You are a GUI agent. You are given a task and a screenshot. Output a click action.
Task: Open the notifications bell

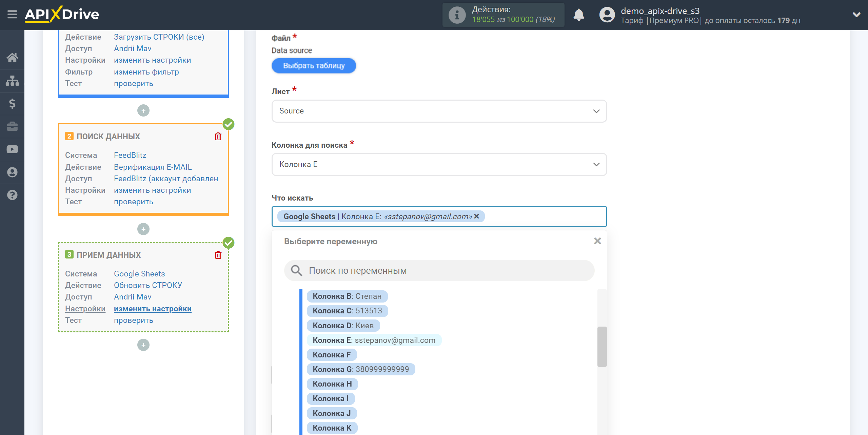point(579,15)
